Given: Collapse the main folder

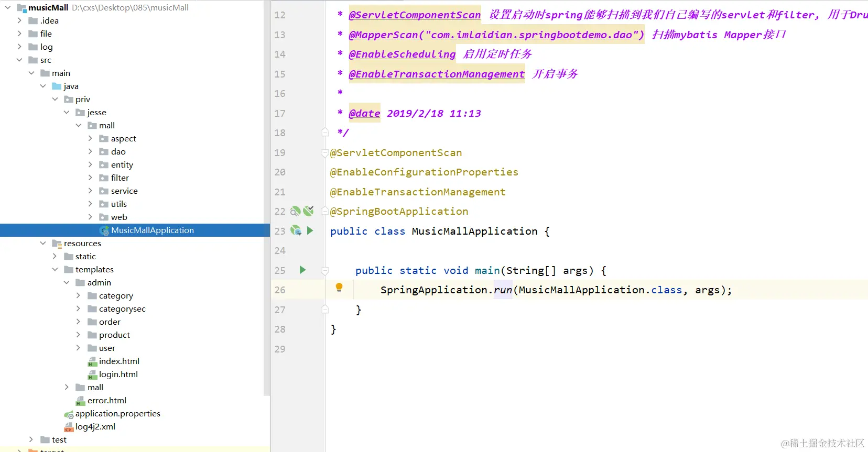Looking at the screenshot, I should click(31, 73).
